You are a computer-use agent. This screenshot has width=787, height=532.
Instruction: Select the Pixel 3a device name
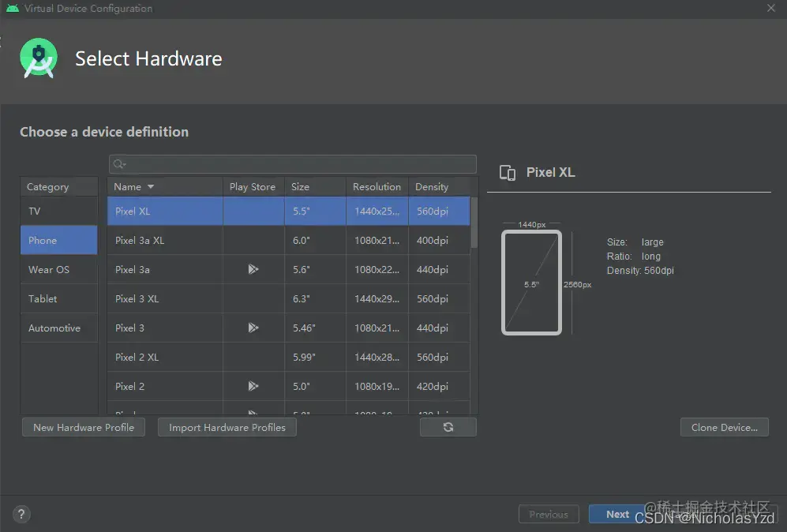click(x=133, y=269)
